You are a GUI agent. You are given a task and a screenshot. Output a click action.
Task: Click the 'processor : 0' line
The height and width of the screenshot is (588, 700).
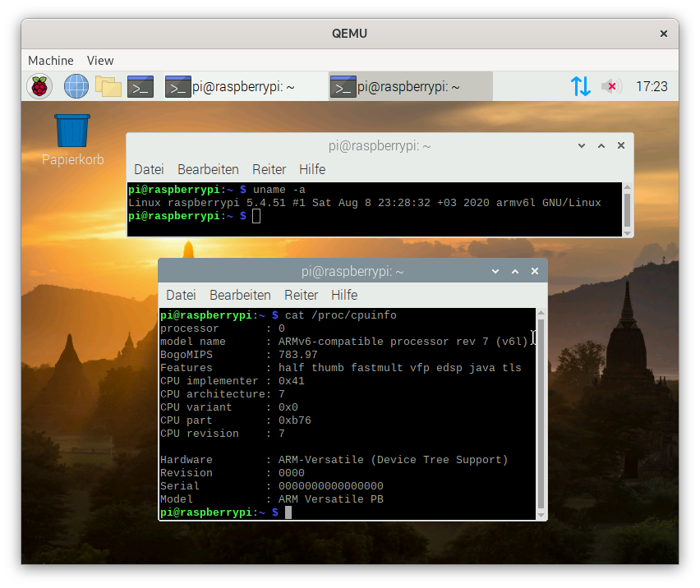[223, 328]
